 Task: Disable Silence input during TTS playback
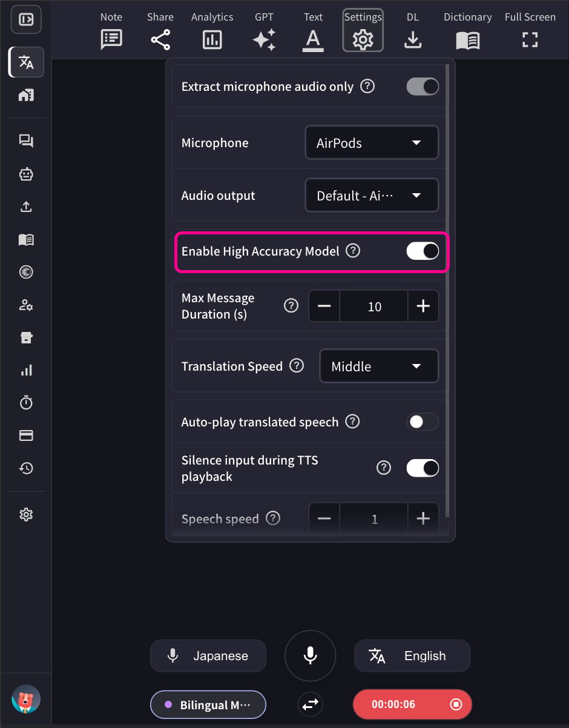click(x=423, y=468)
